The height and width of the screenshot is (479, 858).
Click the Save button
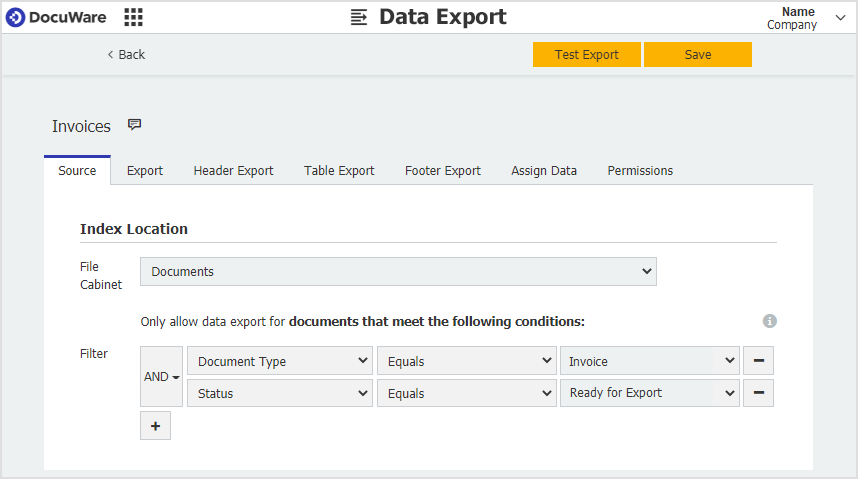(697, 55)
